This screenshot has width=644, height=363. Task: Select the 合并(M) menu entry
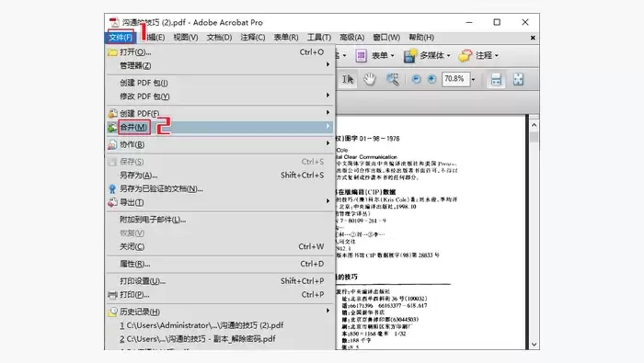[221, 127]
